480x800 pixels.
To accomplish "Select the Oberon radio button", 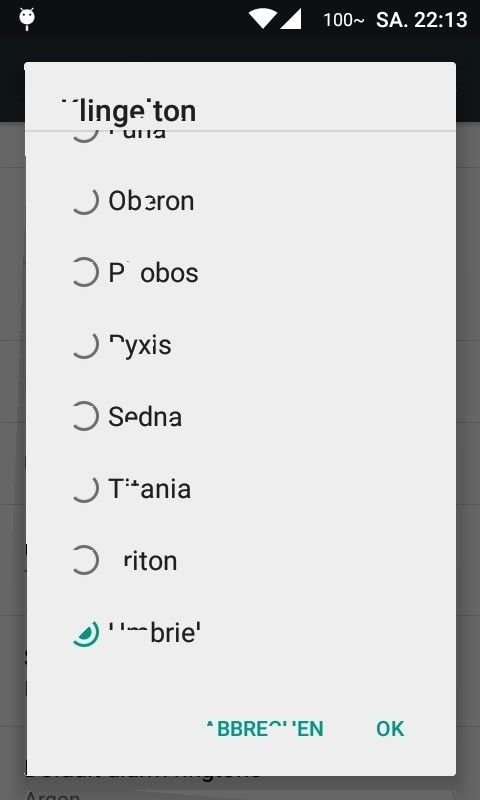I will [x=85, y=202].
